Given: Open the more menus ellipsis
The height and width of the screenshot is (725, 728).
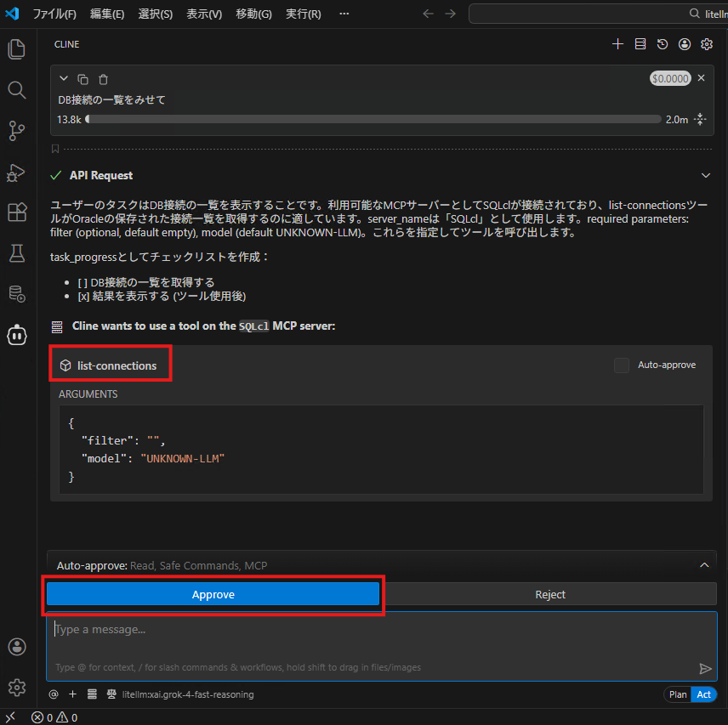Looking at the screenshot, I should click(344, 14).
